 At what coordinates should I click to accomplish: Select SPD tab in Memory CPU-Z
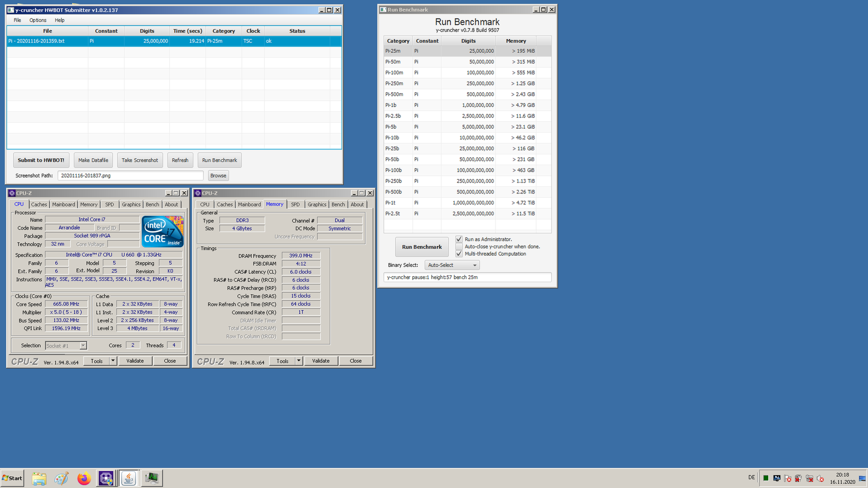(x=295, y=205)
